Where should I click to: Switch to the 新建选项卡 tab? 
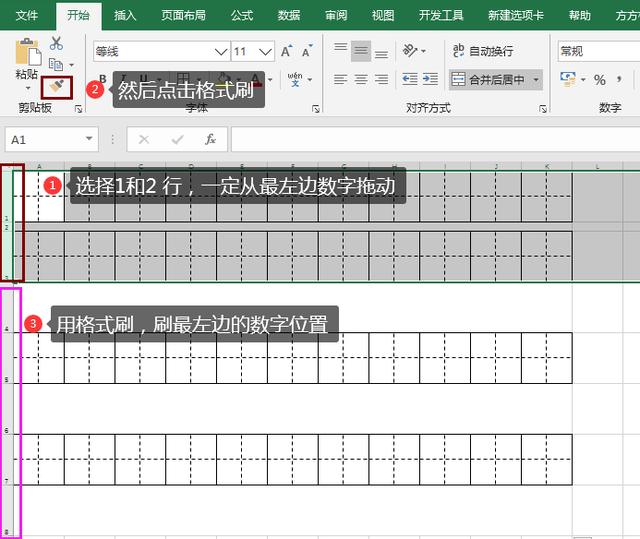click(516, 16)
